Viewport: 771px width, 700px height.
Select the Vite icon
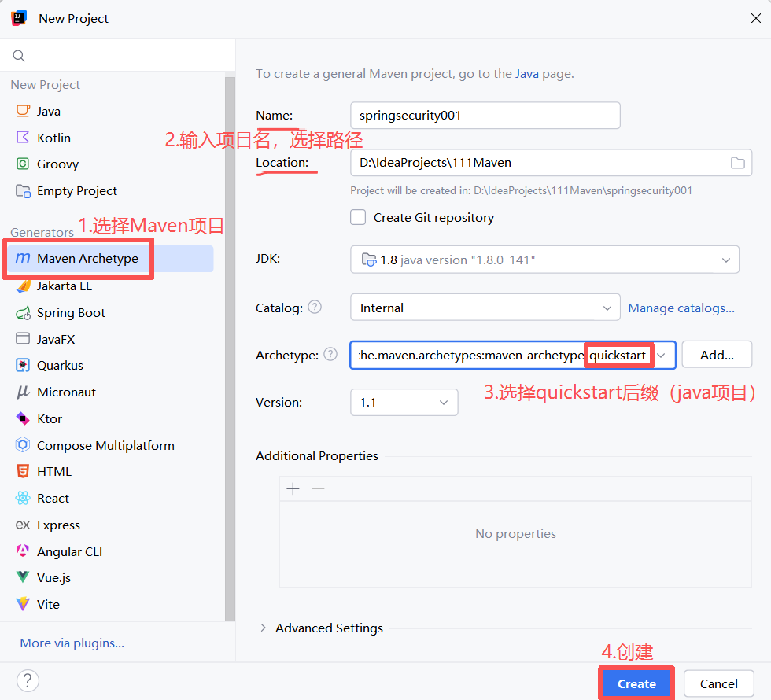23,604
